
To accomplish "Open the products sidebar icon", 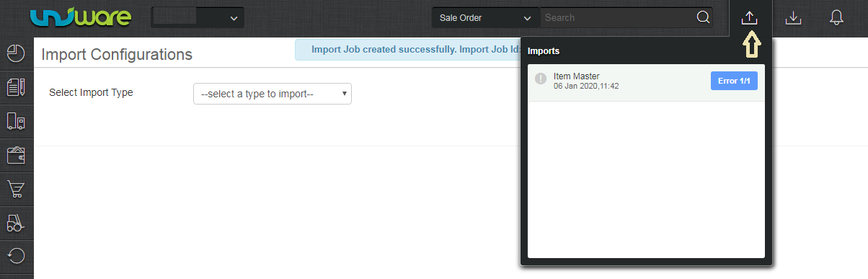I will click(x=16, y=121).
